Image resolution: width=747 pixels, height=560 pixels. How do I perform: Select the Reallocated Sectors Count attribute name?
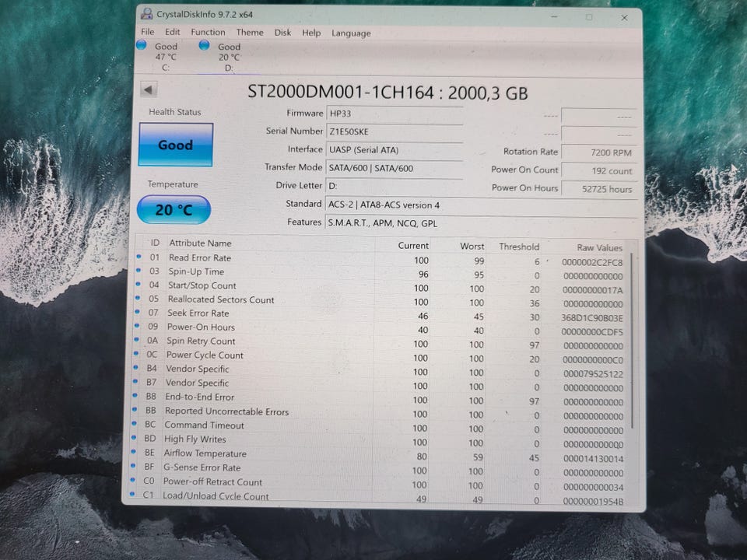[220, 299]
